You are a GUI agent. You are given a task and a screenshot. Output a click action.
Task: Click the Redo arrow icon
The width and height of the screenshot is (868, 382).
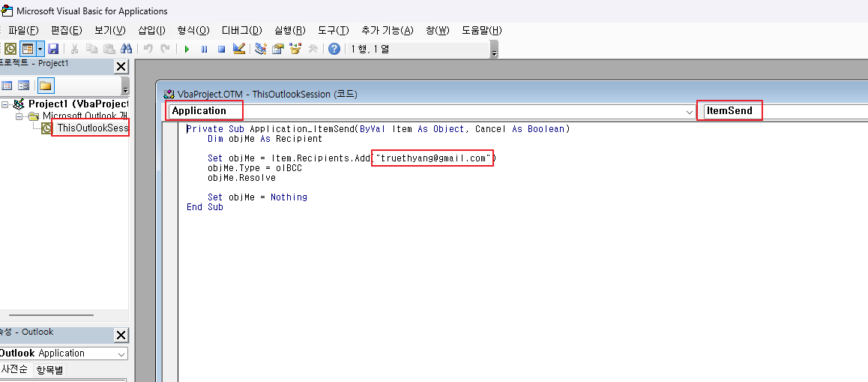click(164, 49)
